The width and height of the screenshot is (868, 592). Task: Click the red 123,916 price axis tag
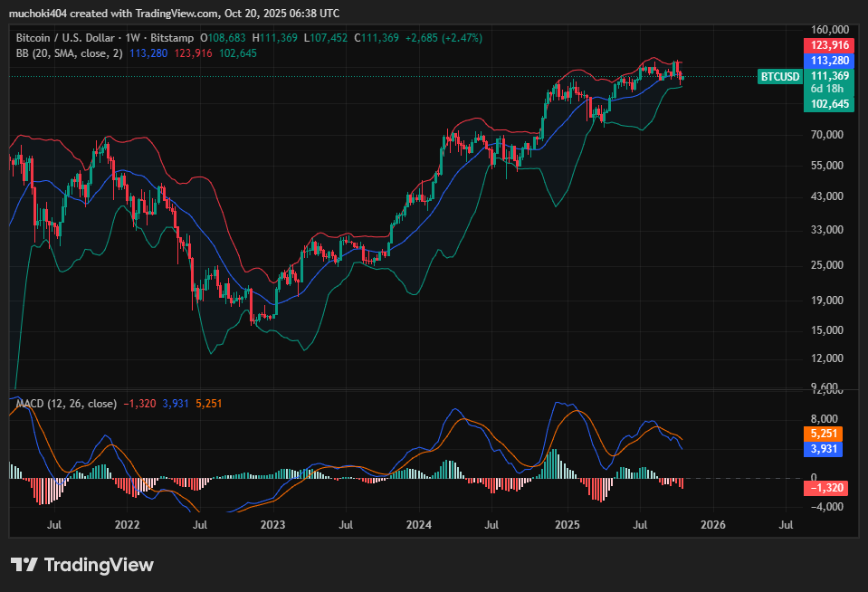(x=829, y=45)
